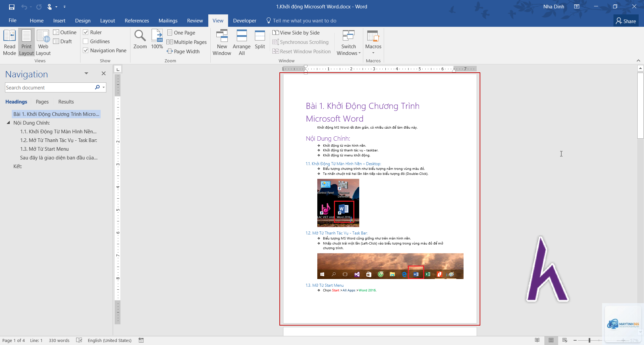Viewport: 644px width, 345px height.
Task: Click the Nha Dinh account name
Action: coord(553,7)
